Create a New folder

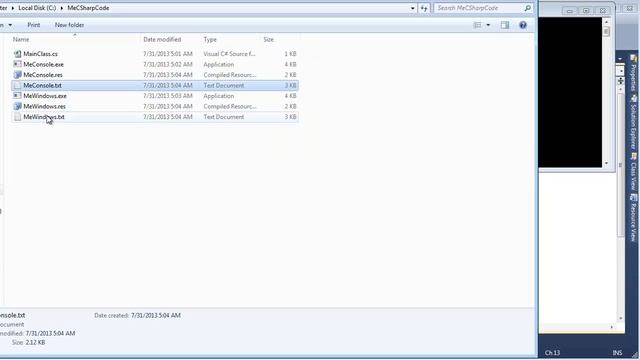pyautogui.click(x=69, y=25)
